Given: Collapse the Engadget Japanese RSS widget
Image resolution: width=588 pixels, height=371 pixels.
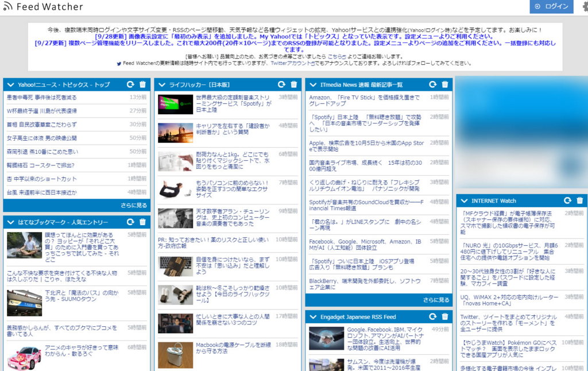Looking at the screenshot, I should [313, 317].
